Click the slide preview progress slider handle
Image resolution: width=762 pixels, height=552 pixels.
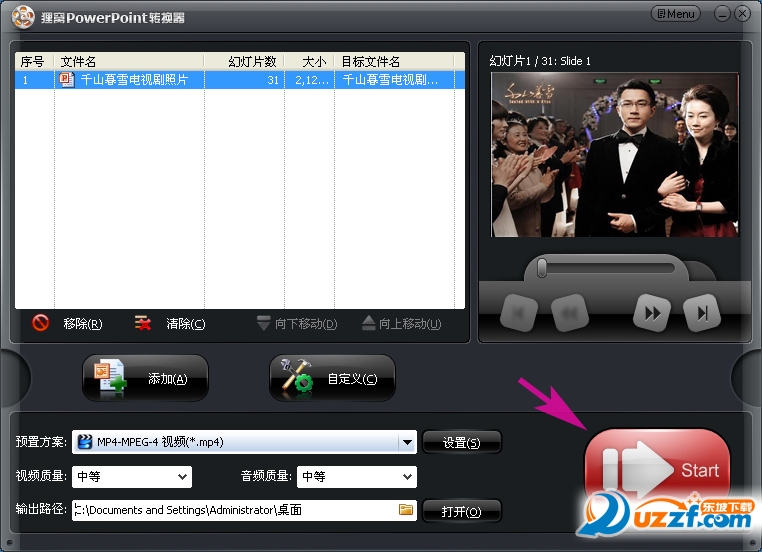(x=542, y=268)
